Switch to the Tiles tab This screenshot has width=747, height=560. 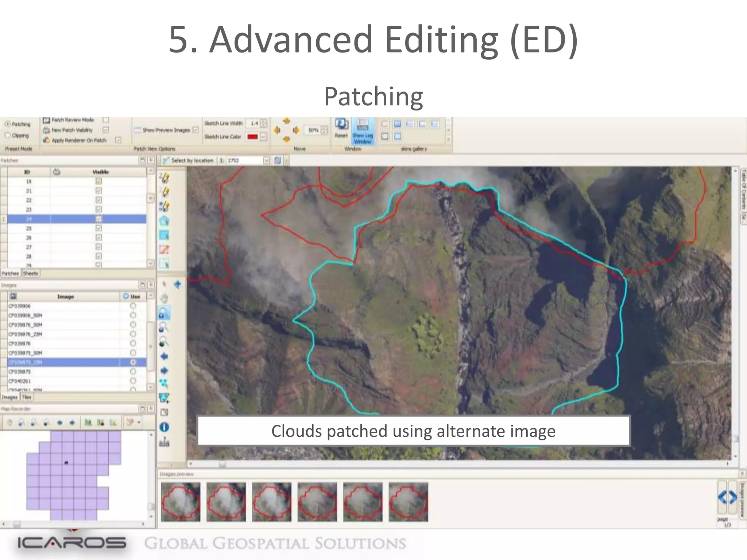coord(27,397)
